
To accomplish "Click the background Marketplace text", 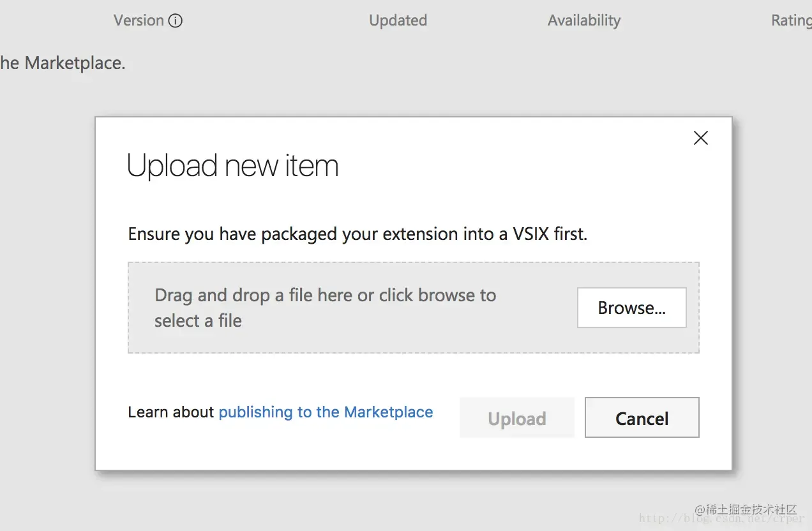I will pyautogui.click(x=63, y=63).
